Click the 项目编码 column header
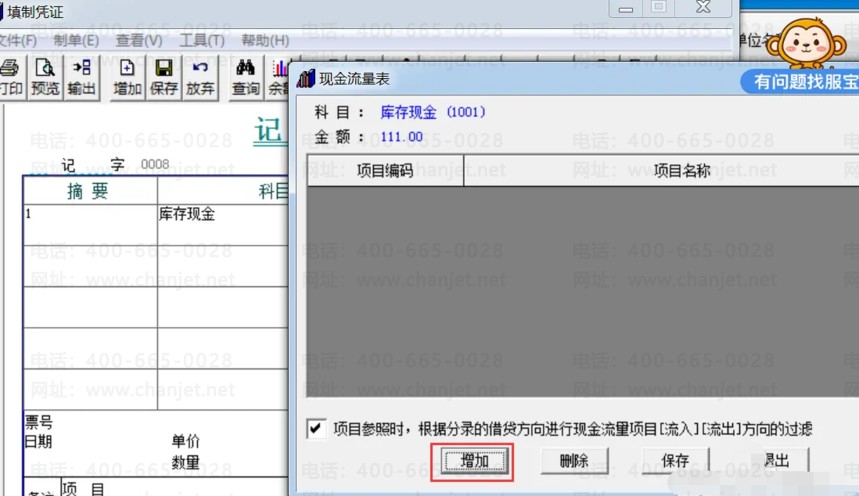859x496 pixels. pos(385,171)
